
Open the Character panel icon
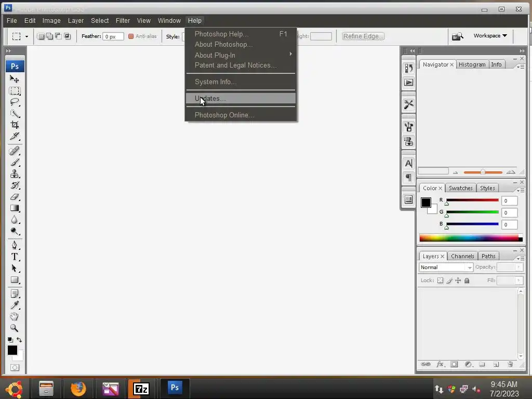pyautogui.click(x=408, y=163)
